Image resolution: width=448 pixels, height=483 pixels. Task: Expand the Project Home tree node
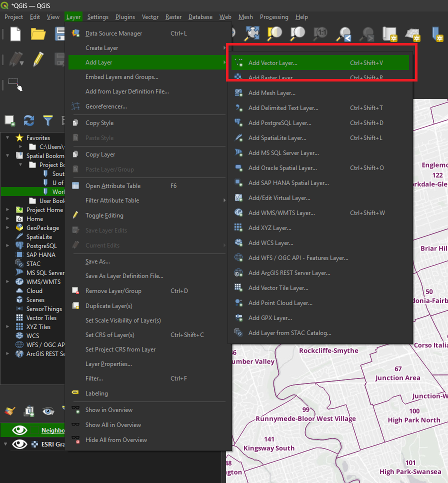7,209
